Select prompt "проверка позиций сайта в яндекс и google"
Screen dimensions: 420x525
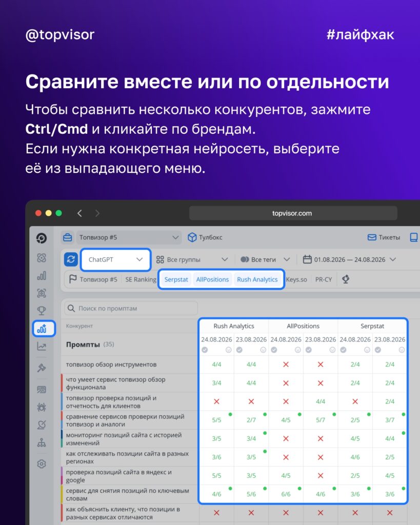118,476
